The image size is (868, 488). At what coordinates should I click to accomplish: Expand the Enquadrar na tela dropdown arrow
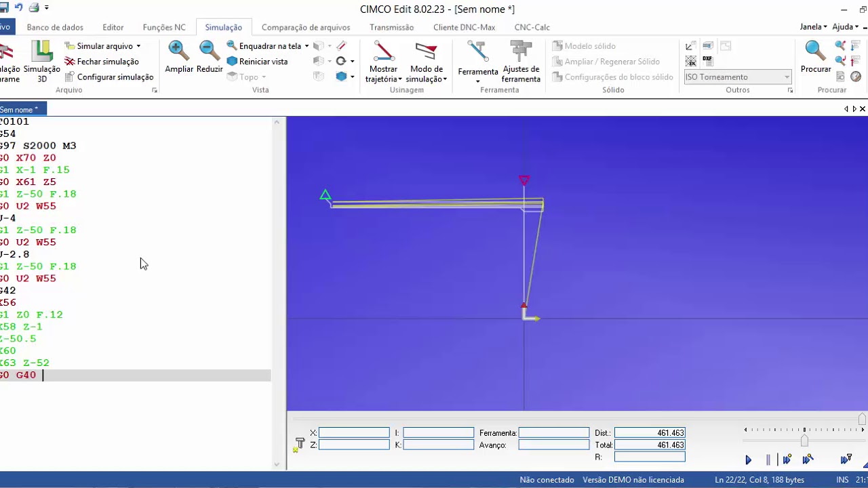307,46
